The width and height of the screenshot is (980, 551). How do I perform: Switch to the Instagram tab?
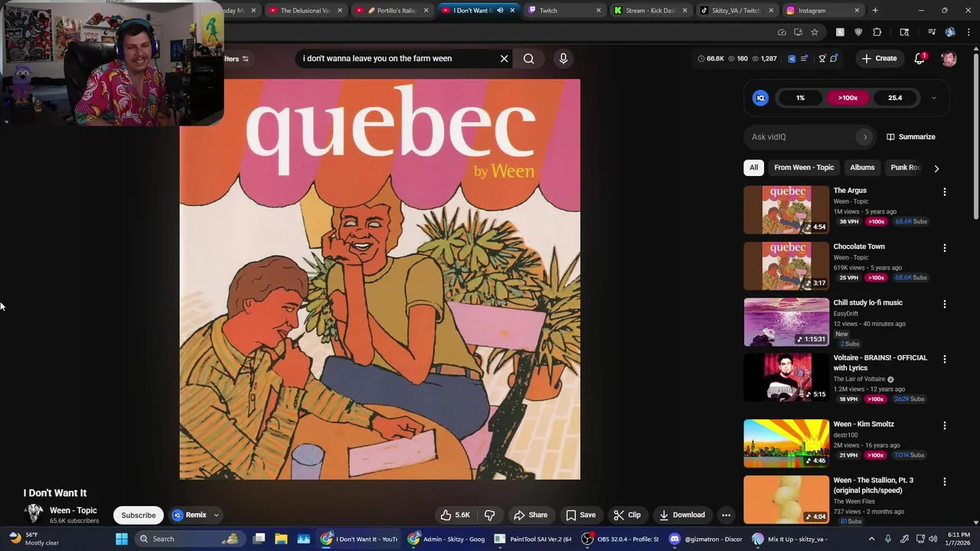pos(824,11)
